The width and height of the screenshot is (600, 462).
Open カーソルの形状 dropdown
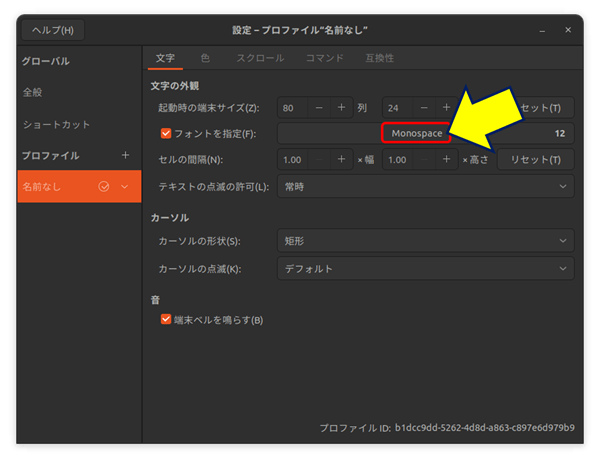426,241
